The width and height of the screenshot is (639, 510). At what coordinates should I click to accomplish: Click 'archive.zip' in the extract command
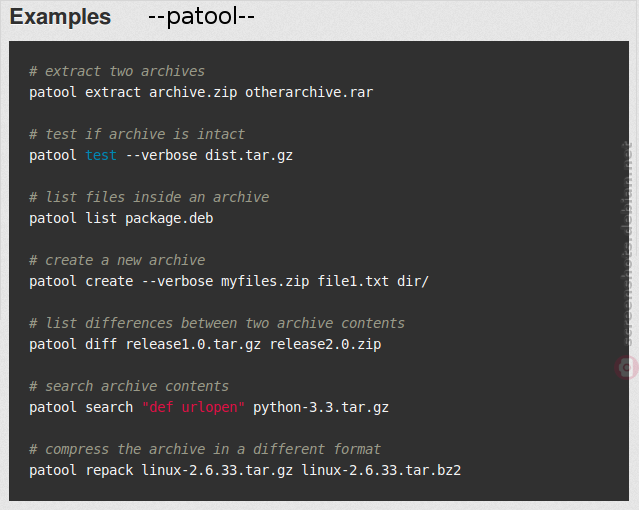point(193,93)
